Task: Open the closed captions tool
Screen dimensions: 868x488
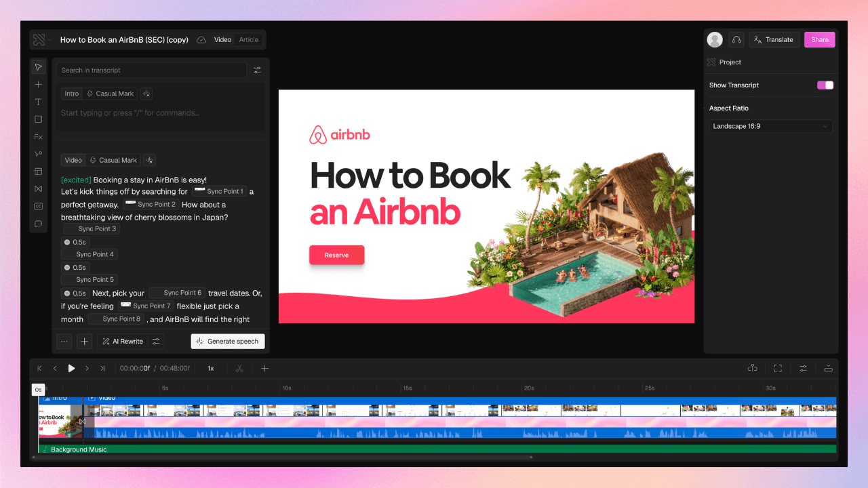Action: pos(39,206)
